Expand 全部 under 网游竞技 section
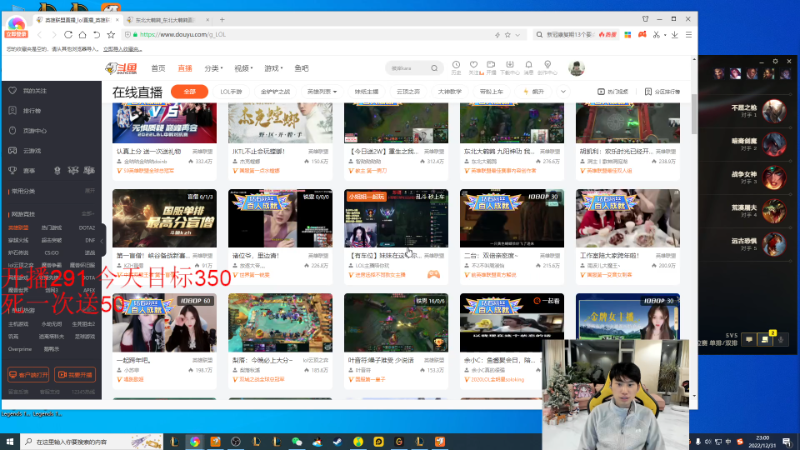Image resolution: width=800 pixels, height=450 pixels. click(x=88, y=214)
